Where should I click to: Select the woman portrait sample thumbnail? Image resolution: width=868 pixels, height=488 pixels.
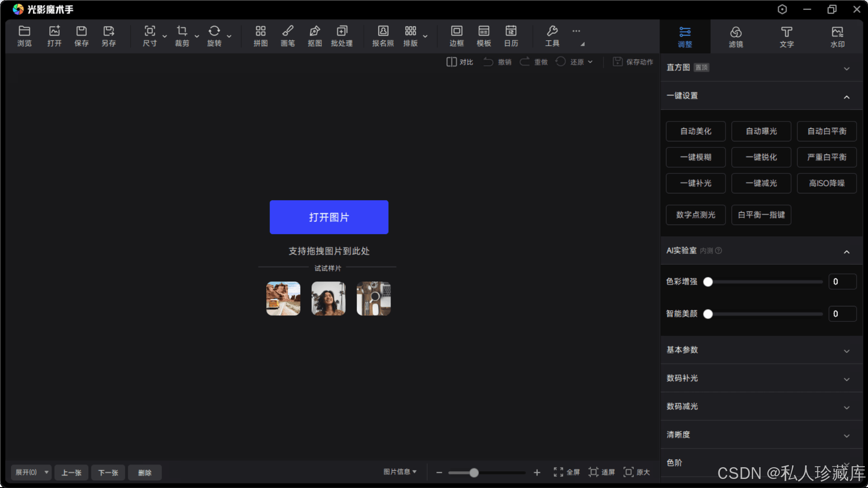pyautogui.click(x=328, y=299)
